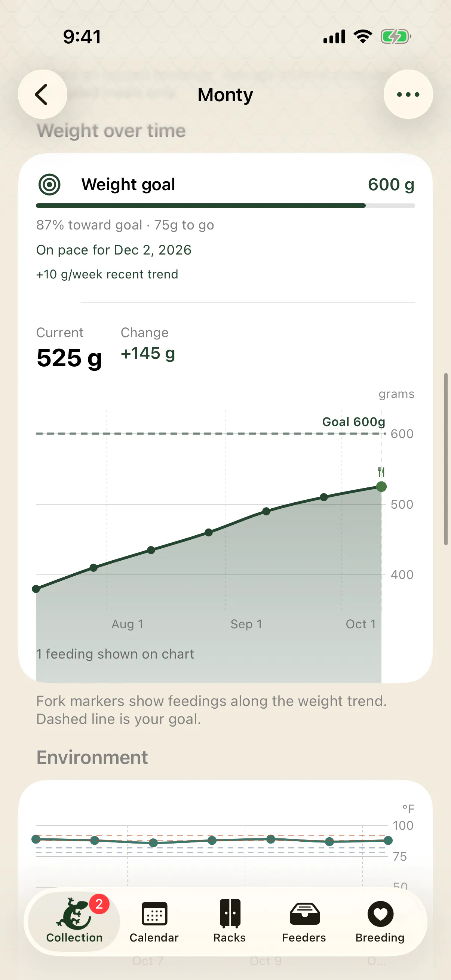Viewport: 451px width, 980px height.
Task: Tap the back chevron button
Action: tap(42, 94)
